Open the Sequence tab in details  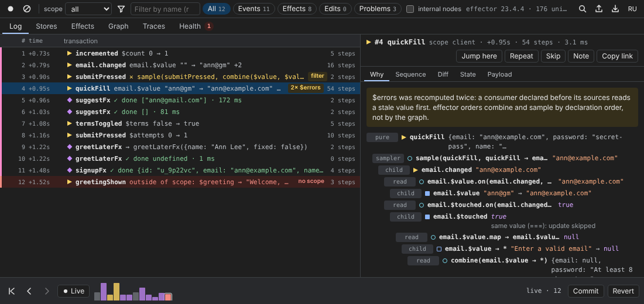[x=410, y=74]
